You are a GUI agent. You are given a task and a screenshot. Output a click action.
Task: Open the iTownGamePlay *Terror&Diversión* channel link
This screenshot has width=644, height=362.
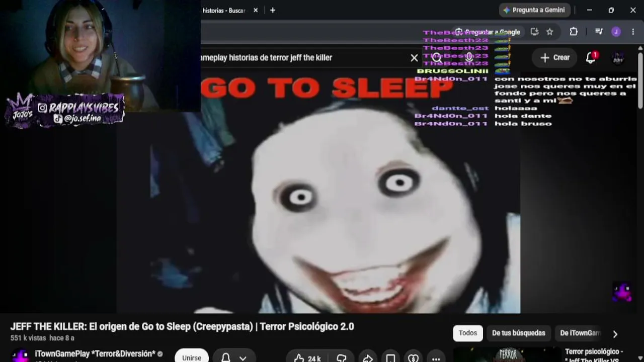pyautogui.click(x=95, y=354)
